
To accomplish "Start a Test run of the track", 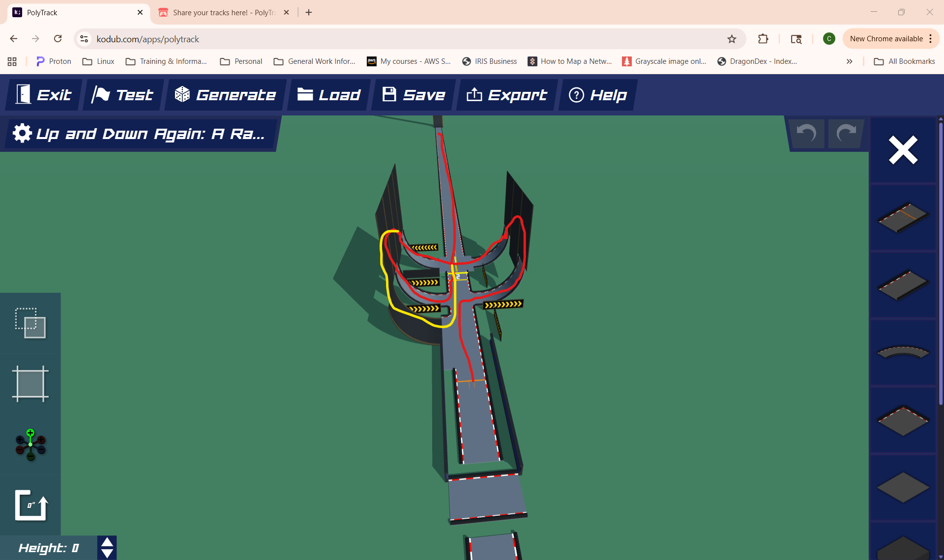I will 123,95.
